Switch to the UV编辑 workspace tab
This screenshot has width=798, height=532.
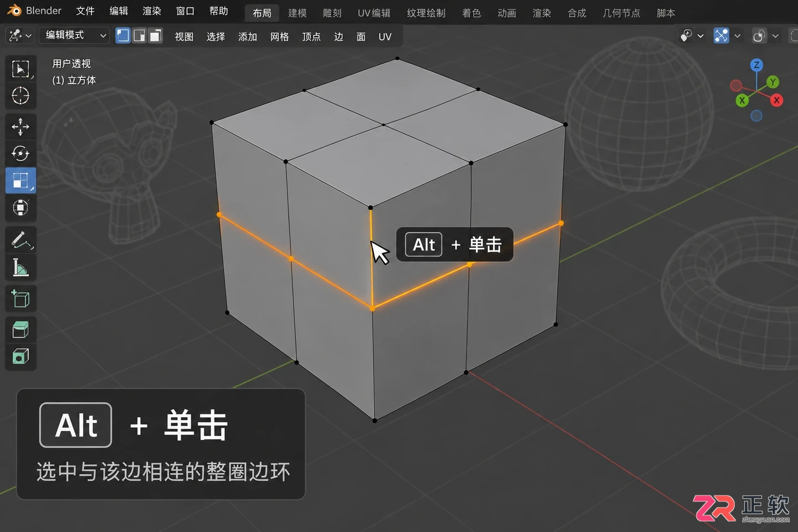pyautogui.click(x=374, y=13)
